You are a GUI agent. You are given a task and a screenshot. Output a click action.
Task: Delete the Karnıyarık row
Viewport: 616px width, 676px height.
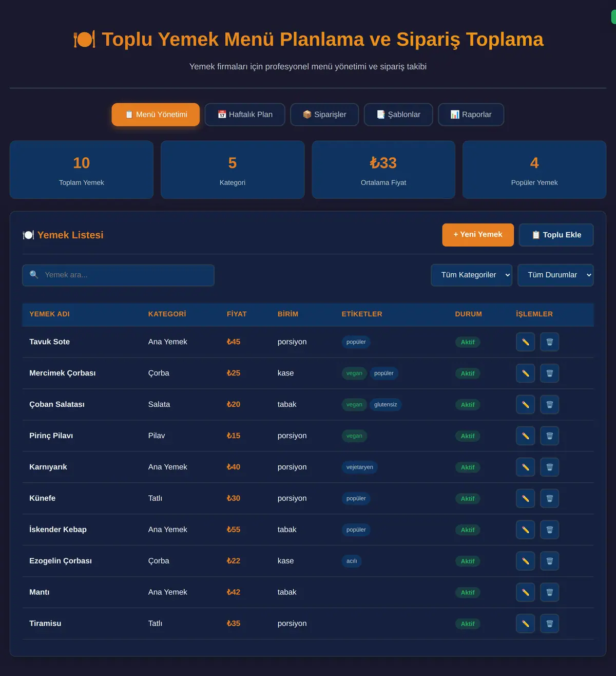point(549,467)
